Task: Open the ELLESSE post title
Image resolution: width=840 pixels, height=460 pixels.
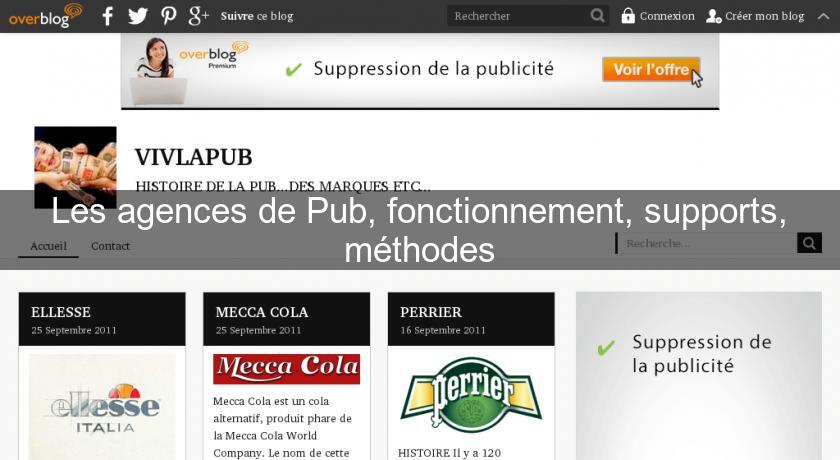Action: 61,312
